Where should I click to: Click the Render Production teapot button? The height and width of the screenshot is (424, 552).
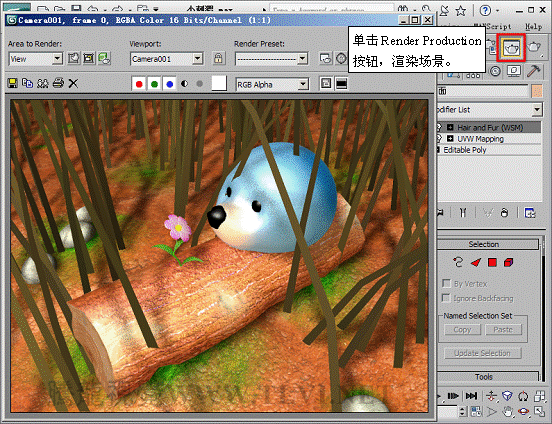point(511,48)
